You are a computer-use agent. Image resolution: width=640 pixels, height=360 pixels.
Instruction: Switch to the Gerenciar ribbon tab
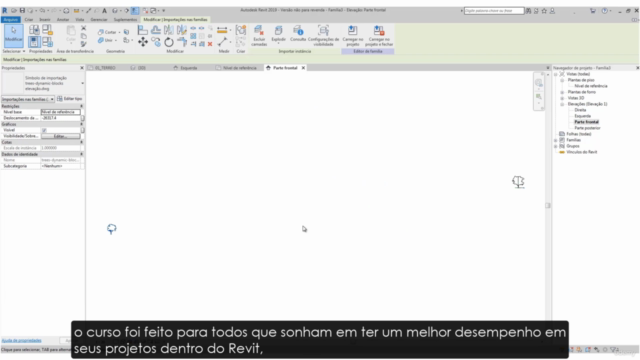(x=99, y=20)
